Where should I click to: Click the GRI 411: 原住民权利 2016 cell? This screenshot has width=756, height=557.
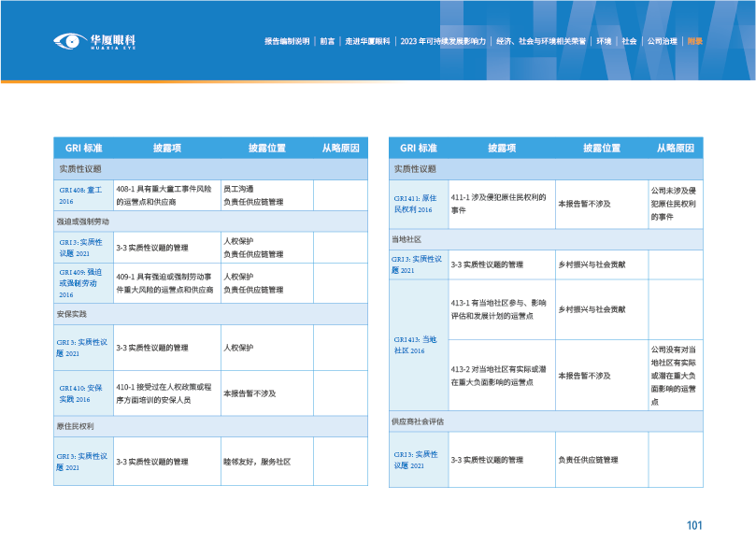pyautogui.click(x=419, y=204)
